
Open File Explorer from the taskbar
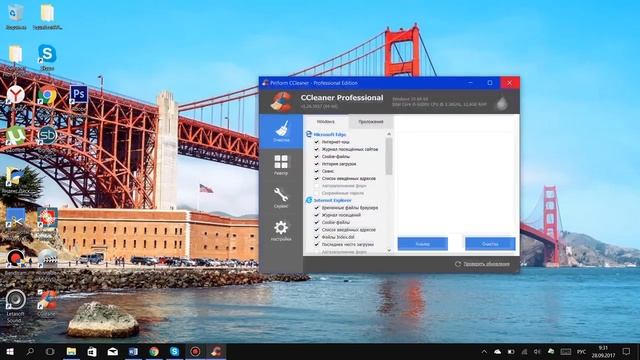point(71,351)
